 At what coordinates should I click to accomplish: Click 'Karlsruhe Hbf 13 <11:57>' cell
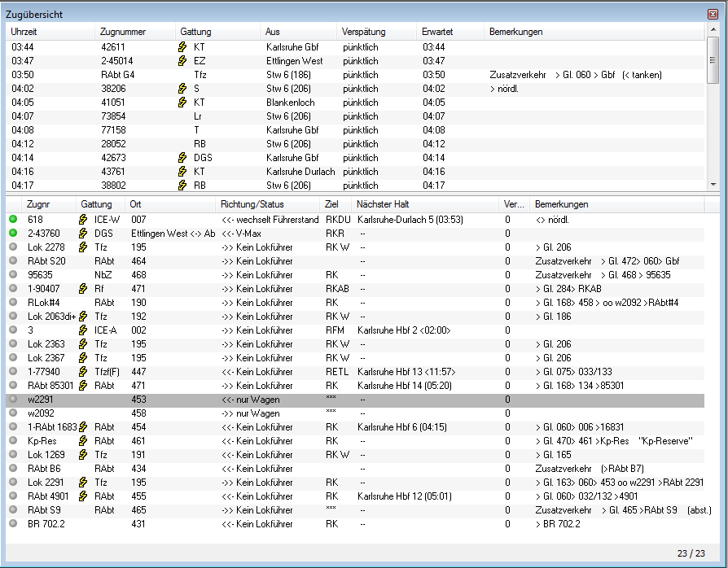click(x=406, y=372)
